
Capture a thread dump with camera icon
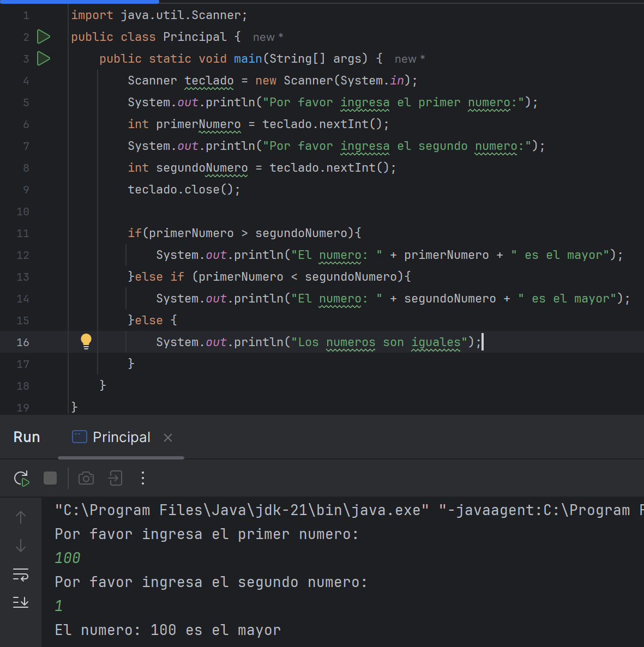[86, 478]
